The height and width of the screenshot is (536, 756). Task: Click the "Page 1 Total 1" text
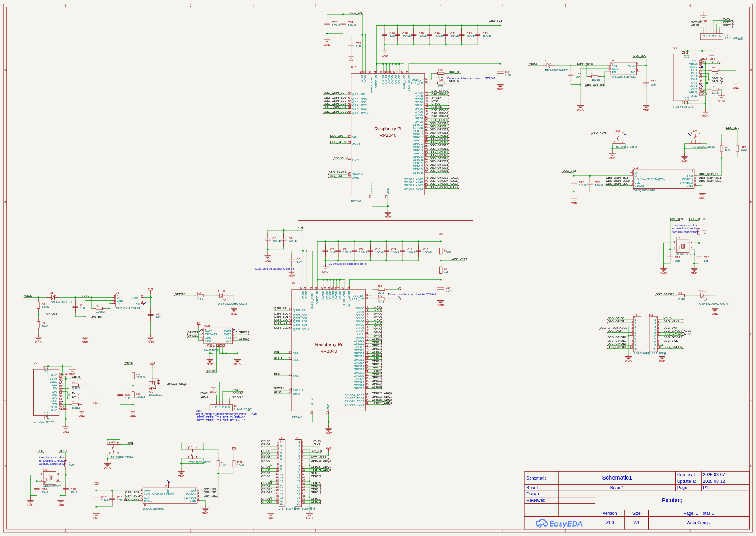(699, 513)
